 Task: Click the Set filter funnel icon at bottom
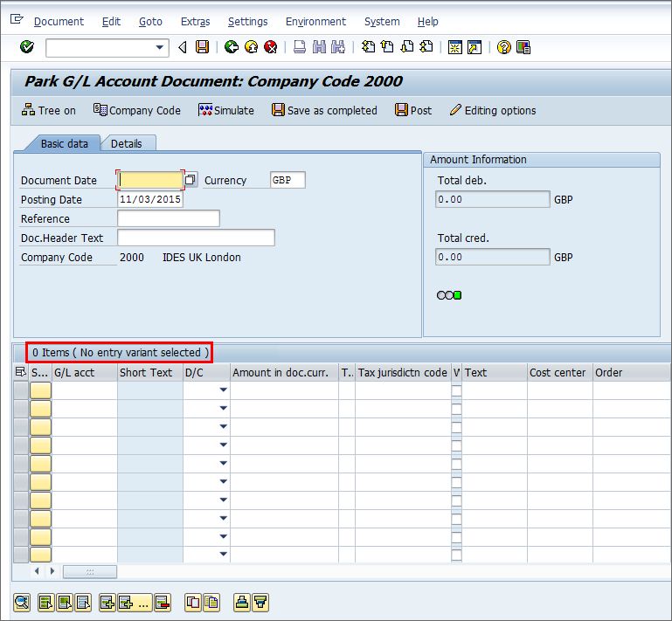(x=260, y=603)
